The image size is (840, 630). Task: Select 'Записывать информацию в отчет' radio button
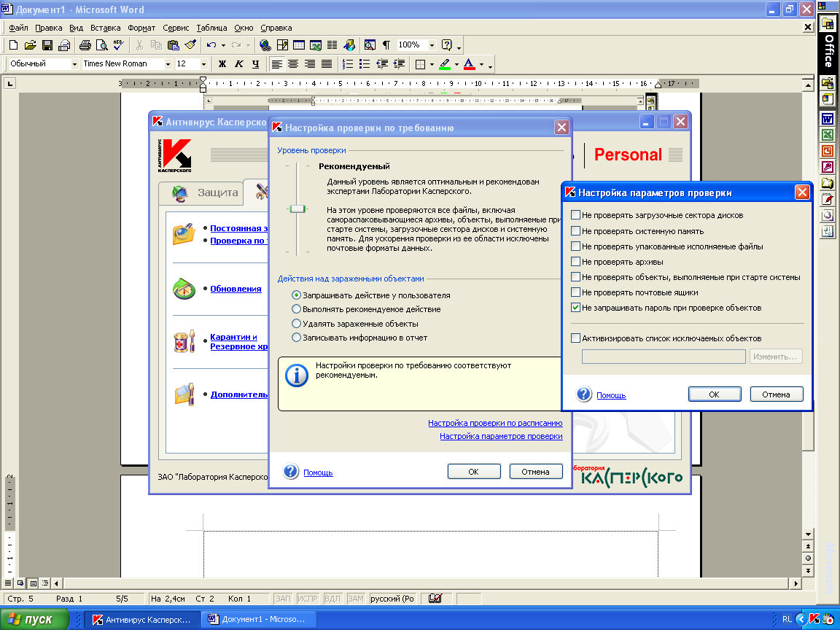(x=296, y=338)
